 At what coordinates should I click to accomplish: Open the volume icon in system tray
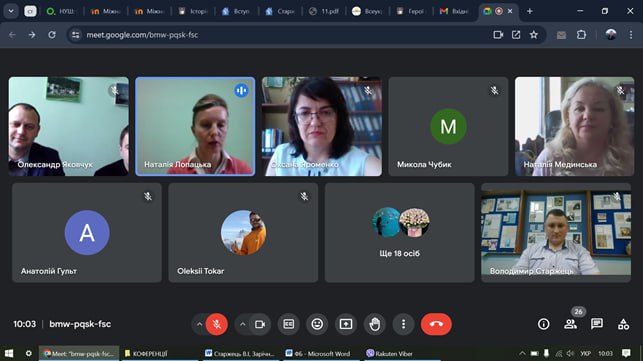pos(570,353)
